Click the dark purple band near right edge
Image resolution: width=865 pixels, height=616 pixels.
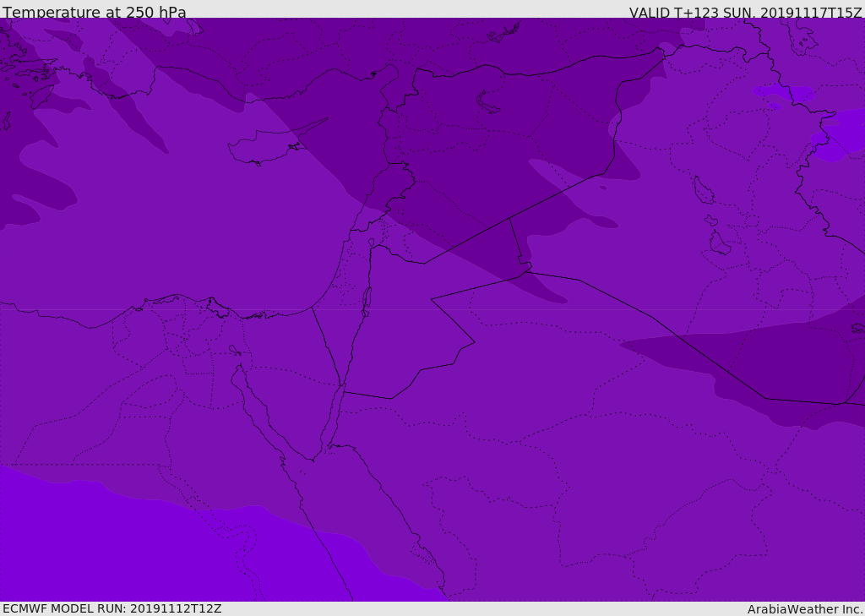786,363
